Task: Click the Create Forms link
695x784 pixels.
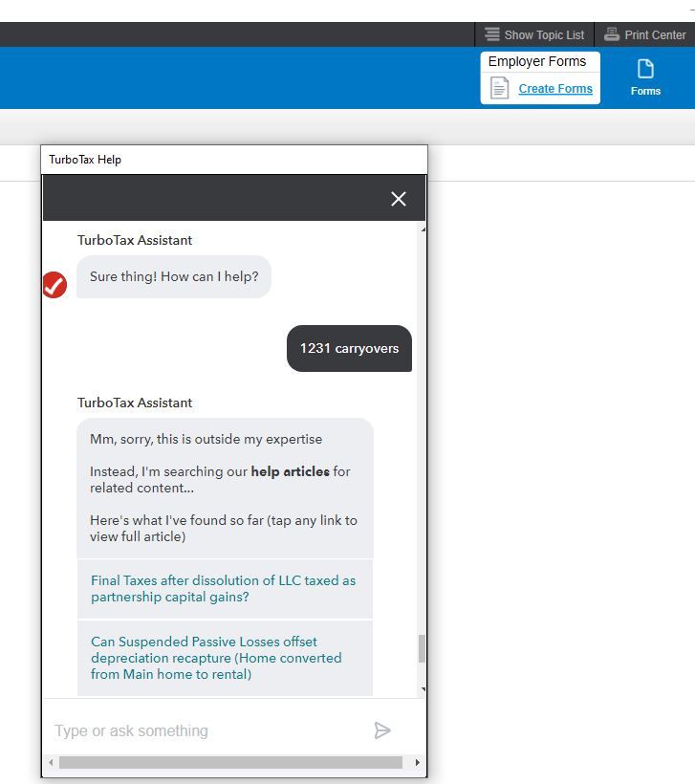Action: (555, 89)
